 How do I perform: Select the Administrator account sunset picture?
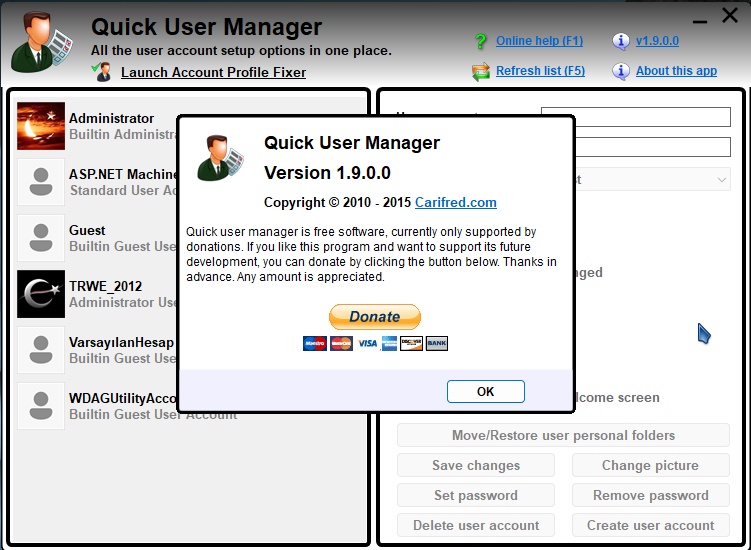point(41,126)
